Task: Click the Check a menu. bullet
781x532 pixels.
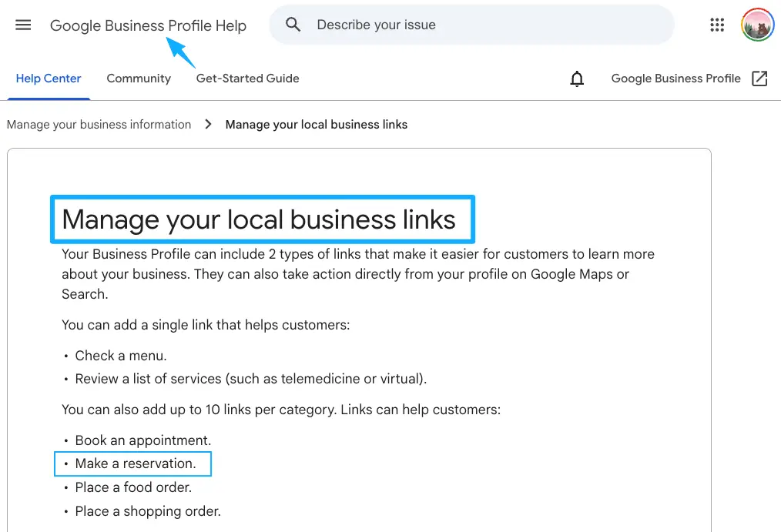Action: (x=120, y=356)
